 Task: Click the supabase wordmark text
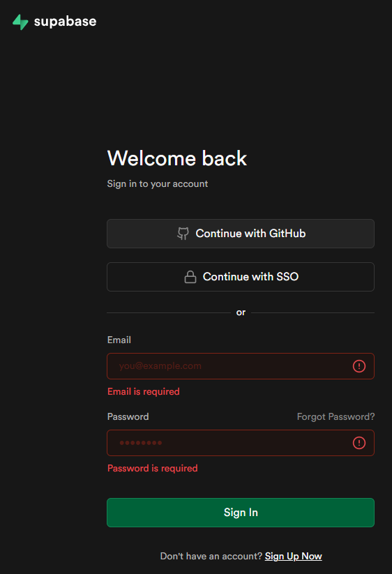(x=65, y=22)
